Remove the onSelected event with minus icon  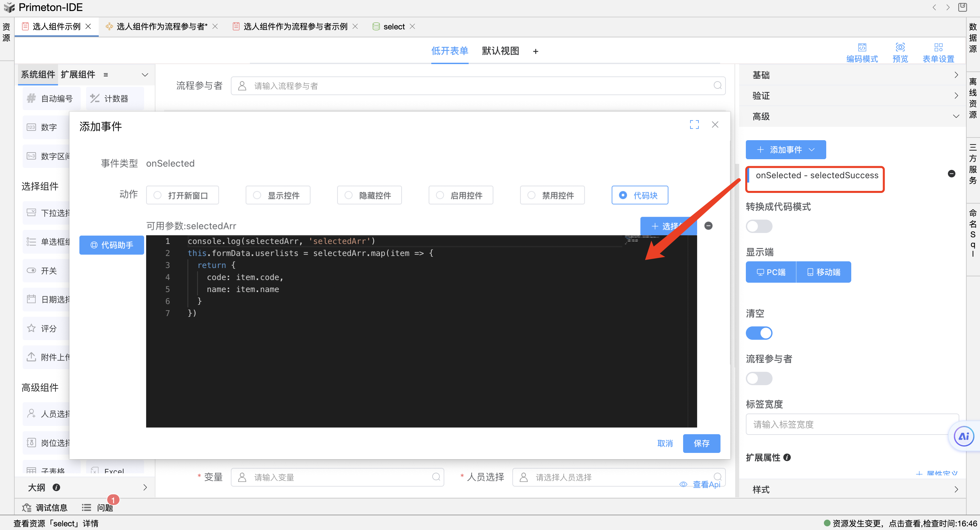[x=951, y=174]
